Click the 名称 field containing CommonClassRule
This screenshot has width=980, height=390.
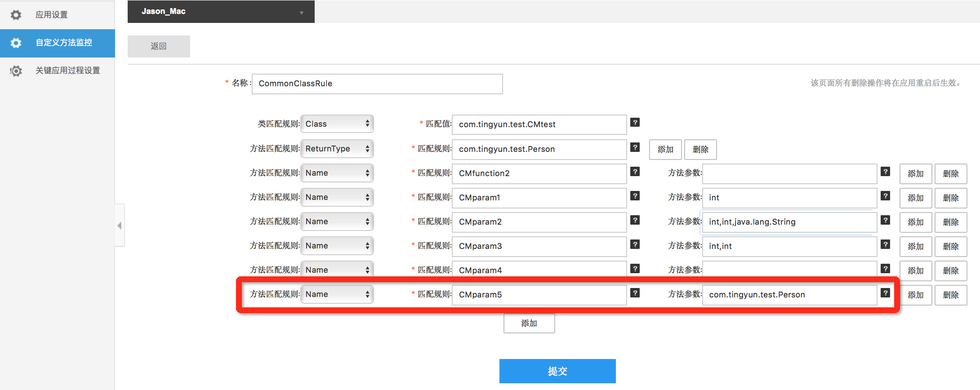pos(377,84)
